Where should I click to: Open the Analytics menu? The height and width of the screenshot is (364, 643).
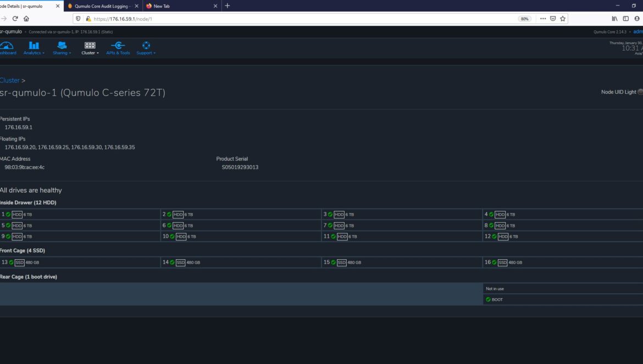click(x=34, y=48)
